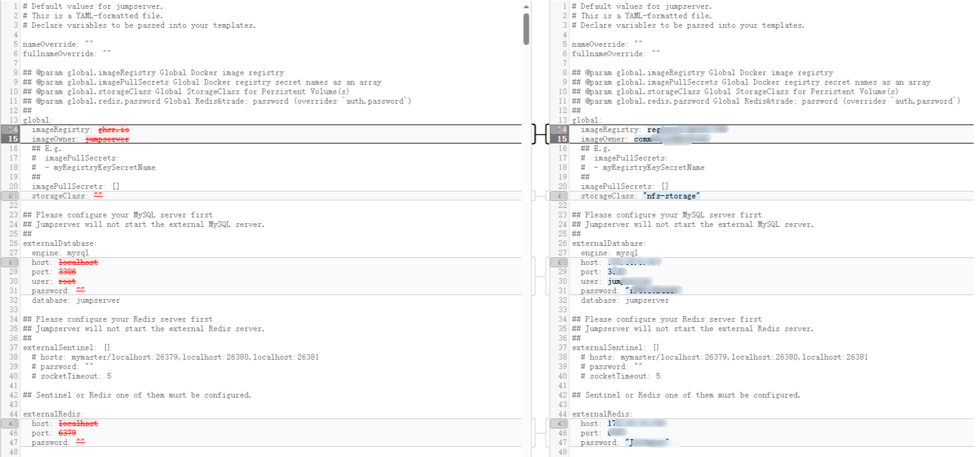Click the struck-out storageClass empty quotes on left
980x457 pixels.
tap(98, 196)
